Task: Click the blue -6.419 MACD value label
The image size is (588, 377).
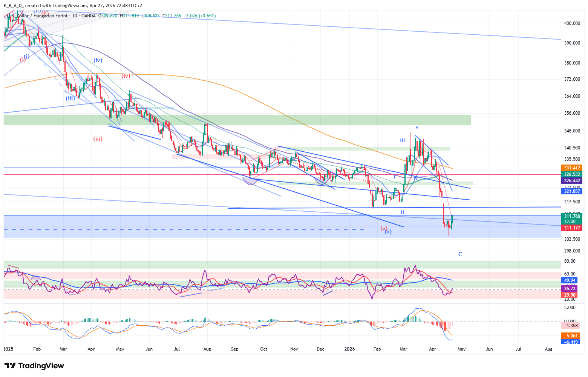Action: (571, 342)
